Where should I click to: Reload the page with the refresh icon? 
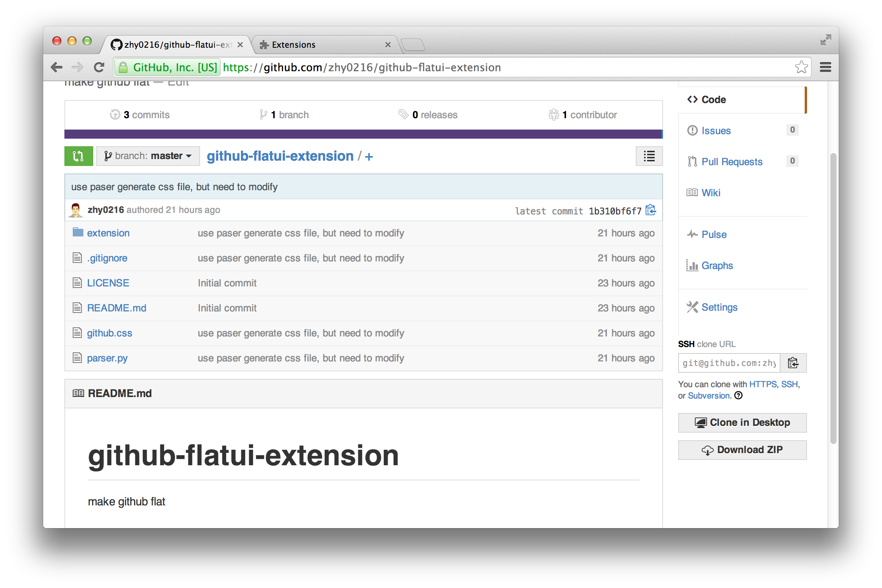(99, 67)
